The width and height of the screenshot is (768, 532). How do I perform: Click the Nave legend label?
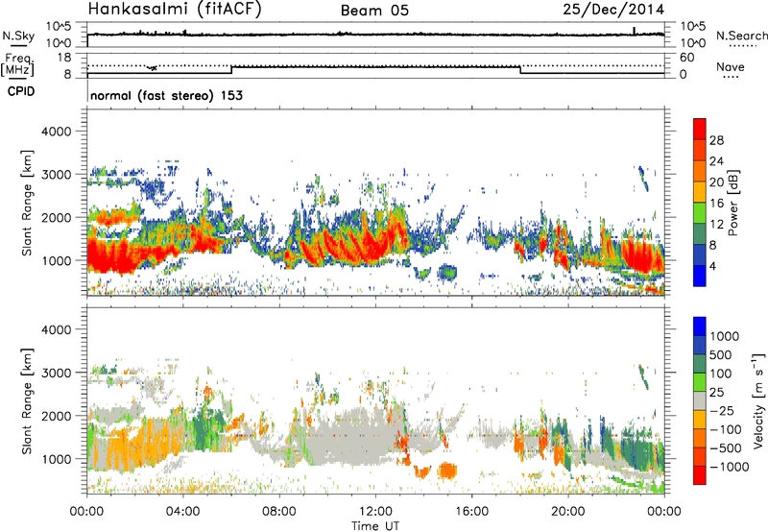pos(731,66)
